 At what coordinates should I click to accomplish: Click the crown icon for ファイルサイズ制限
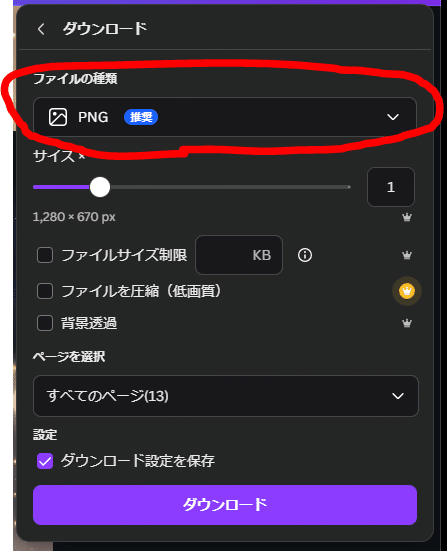407,255
